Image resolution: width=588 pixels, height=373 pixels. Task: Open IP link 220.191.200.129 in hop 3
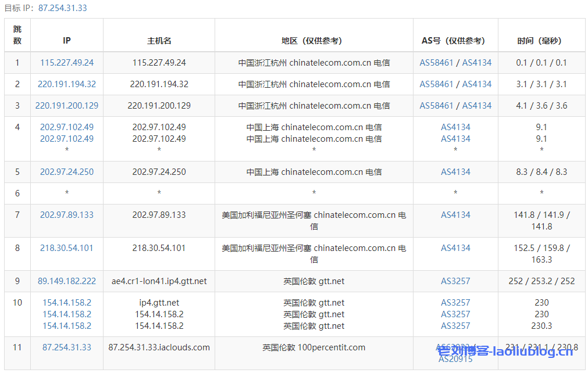pos(67,106)
